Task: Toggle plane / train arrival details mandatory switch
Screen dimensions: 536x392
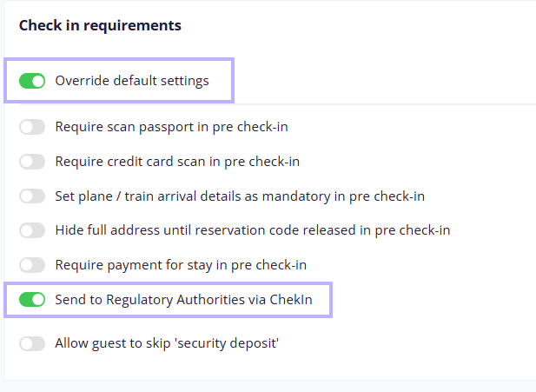Action: pyautogui.click(x=32, y=196)
